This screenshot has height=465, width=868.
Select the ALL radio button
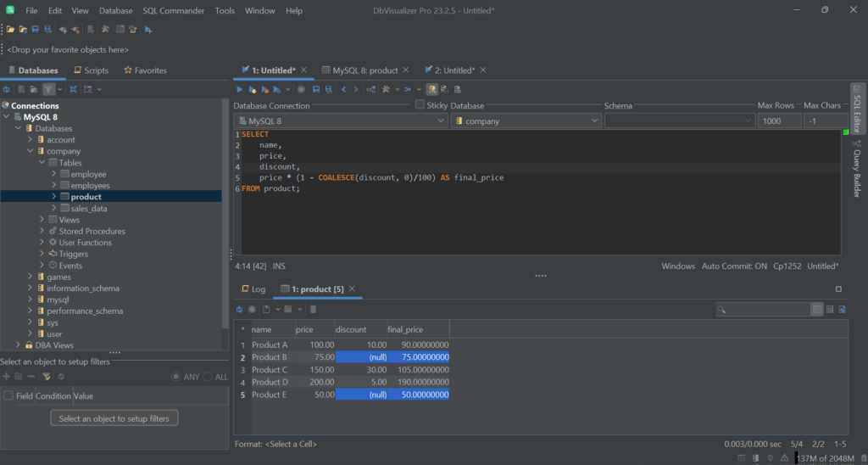click(208, 377)
